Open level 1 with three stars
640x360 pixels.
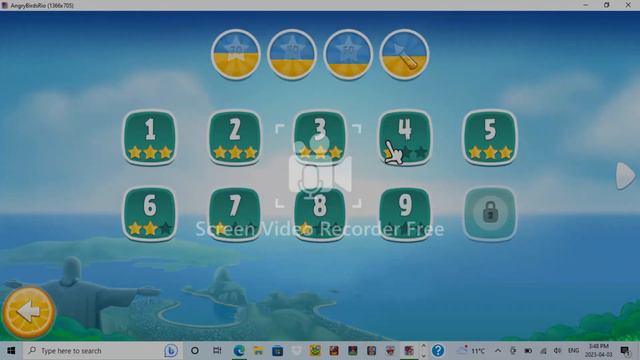click(150, 138)
